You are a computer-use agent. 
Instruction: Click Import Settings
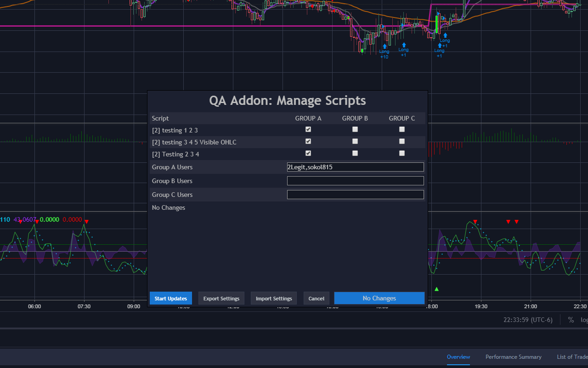[x=273, y=298]
